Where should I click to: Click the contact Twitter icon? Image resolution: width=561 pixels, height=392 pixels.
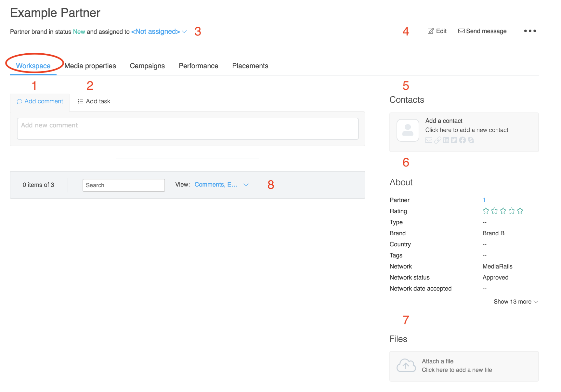point(454,140)
